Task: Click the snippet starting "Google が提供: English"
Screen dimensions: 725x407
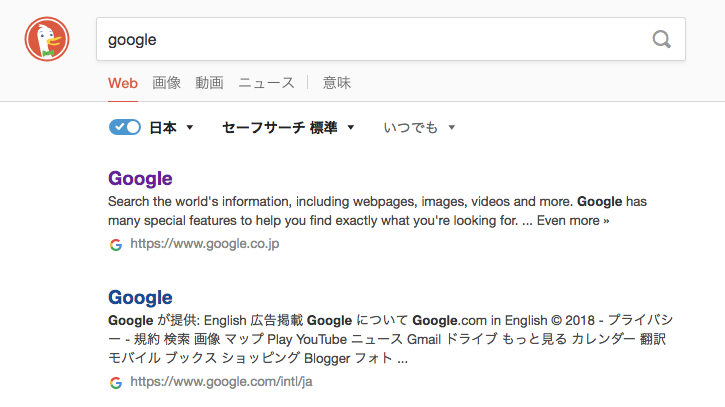Action: (x=391, y=339)
